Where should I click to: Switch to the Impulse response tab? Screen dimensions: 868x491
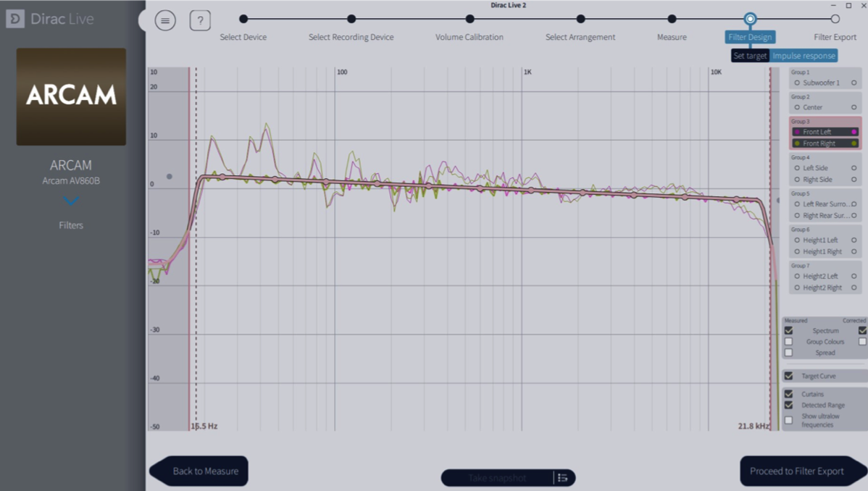tap(804, 56)
